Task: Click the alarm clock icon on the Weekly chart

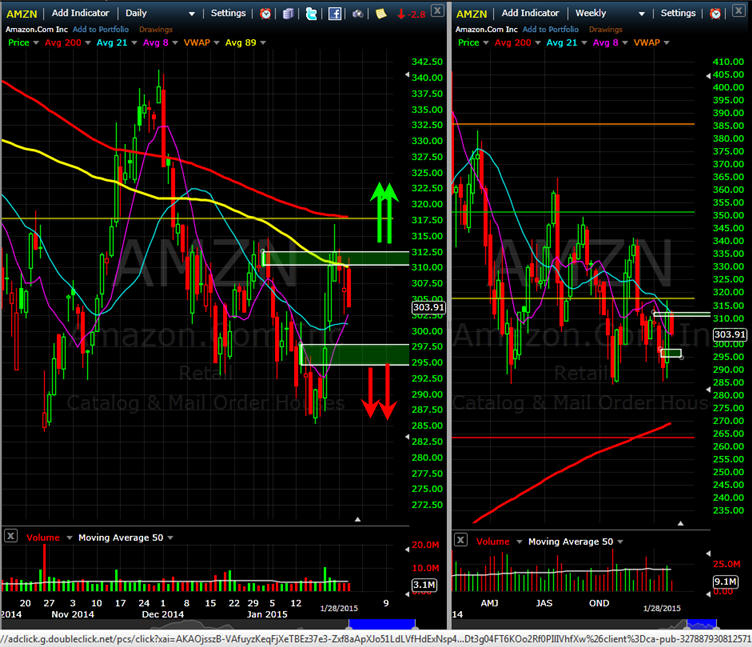Action: (x=716, y=13)
